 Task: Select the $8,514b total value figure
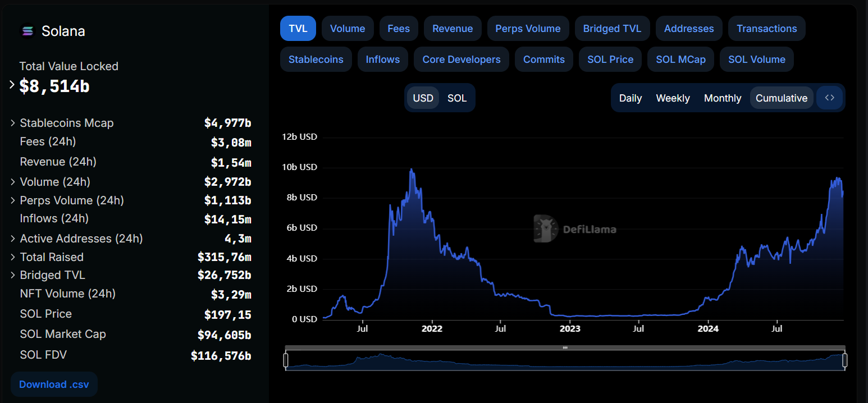[x=54, y=86]
